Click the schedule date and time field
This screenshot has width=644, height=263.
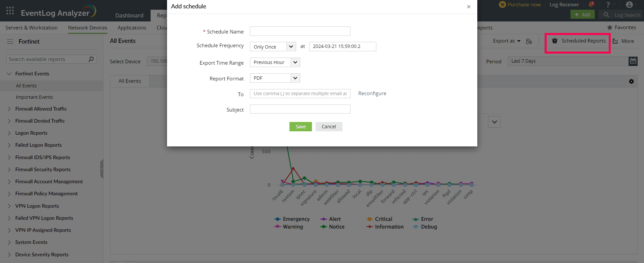pos(342,47)
